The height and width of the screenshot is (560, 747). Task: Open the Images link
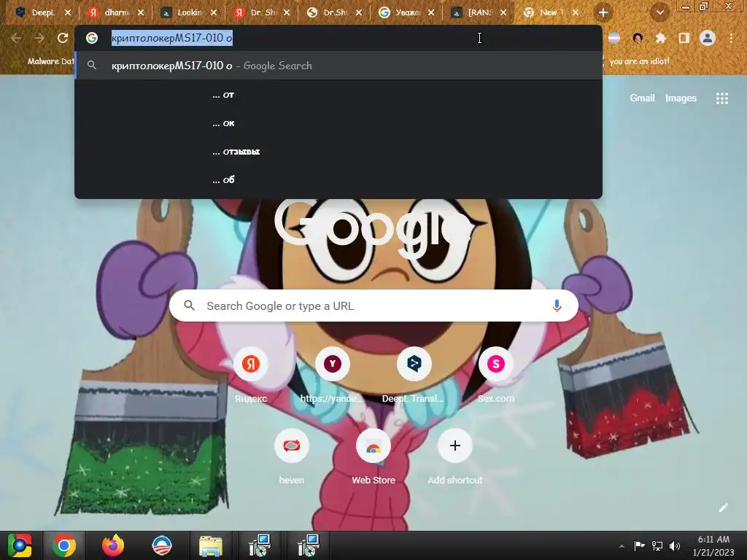(681, 98)
